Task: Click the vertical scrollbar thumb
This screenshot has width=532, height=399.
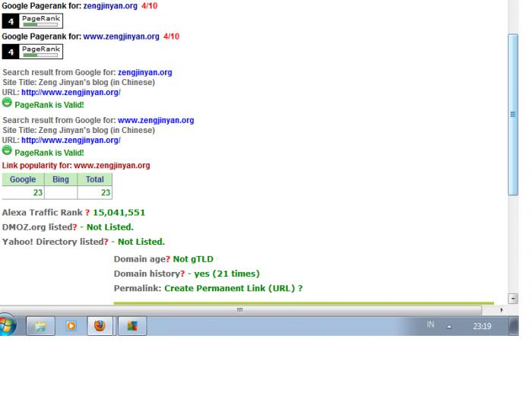Action: point(513,114)
